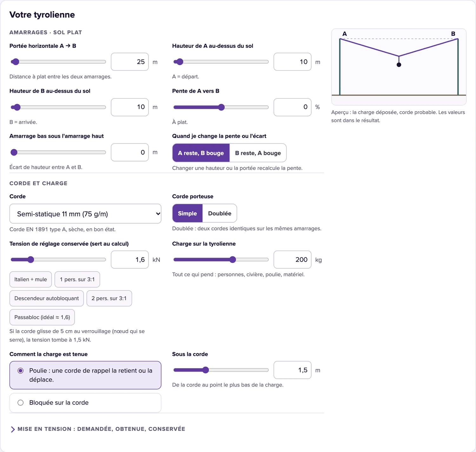This screenshot has width=476, height=452.
Task: Click the "Aperçu : la charge déposée" caption
Action: 398,116
